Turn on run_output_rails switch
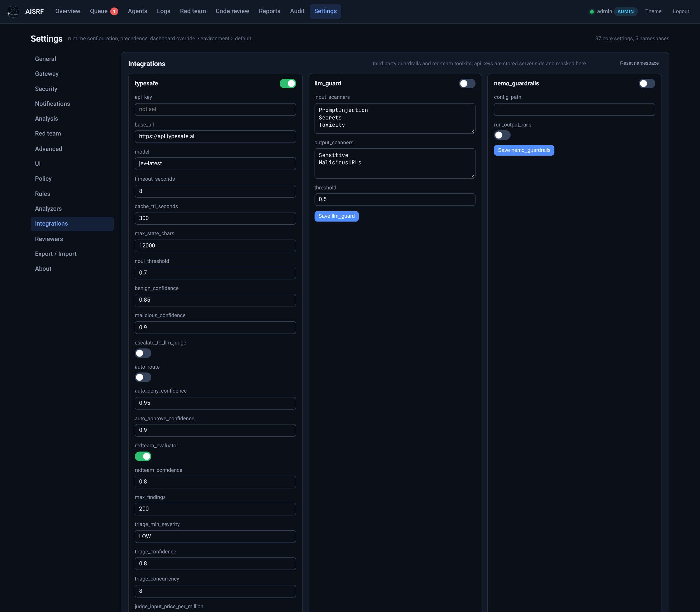Viewport: 700px width, 612px height. 502,135
